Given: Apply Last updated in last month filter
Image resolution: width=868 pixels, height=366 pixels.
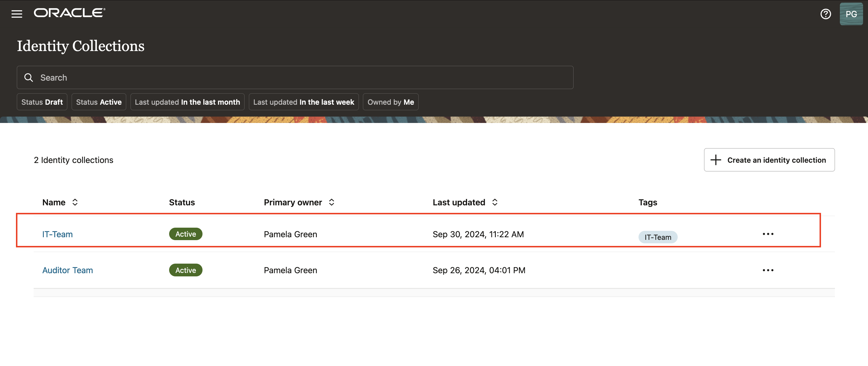Looking at the screenshot, I should [187, 102].
